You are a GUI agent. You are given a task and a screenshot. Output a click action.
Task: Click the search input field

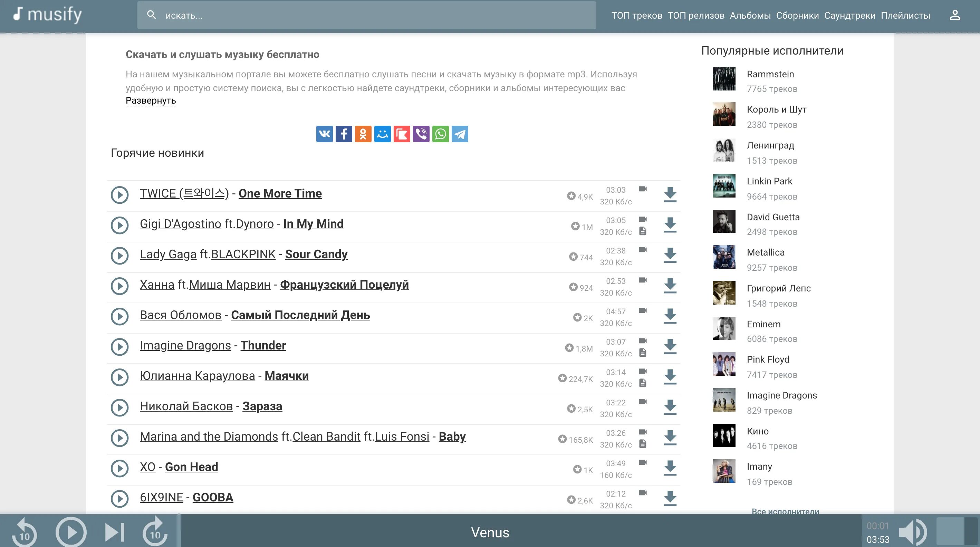367,15
